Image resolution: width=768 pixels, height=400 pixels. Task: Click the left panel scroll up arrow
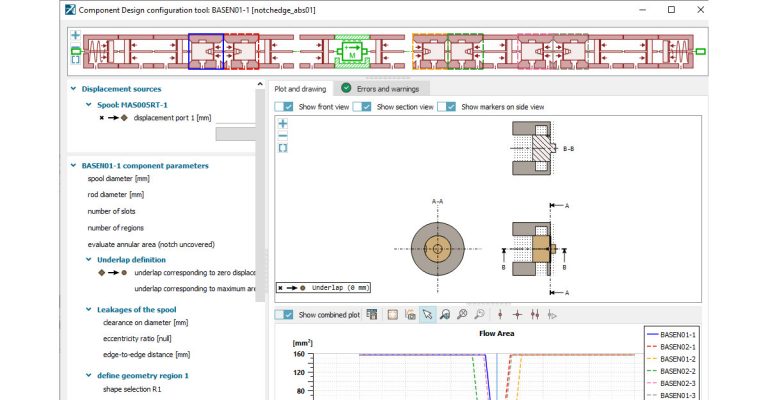click(260, 84)
